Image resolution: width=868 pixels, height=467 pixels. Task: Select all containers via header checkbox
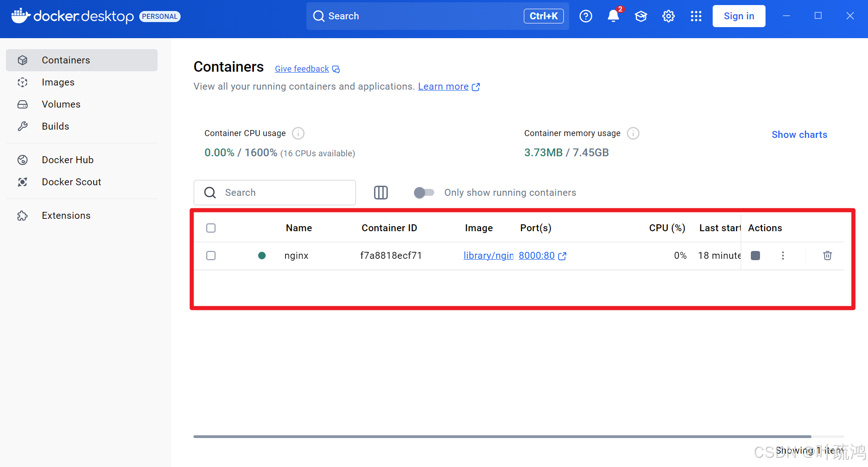click(210, 228)
